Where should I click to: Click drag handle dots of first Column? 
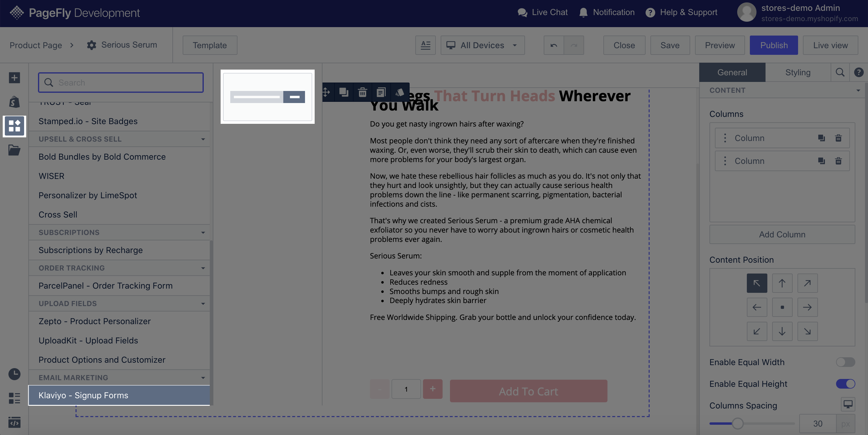coord(725,138)
